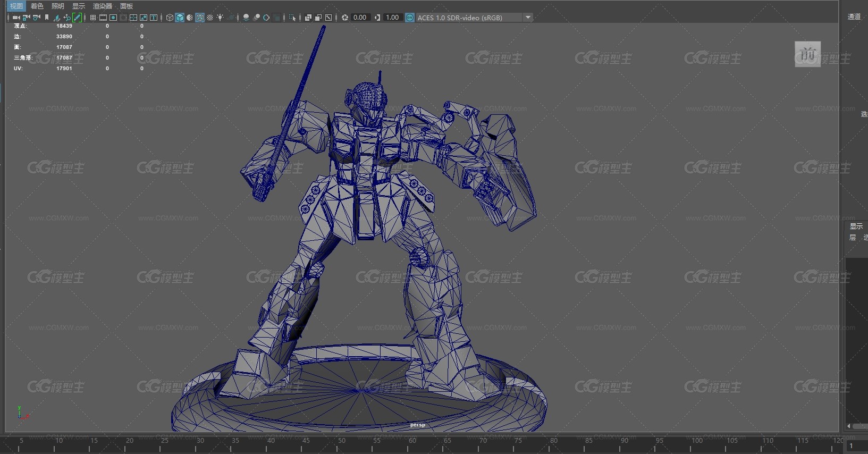868x454 pixels.
Task: Click the gamma reset icon
Action: 377,18
